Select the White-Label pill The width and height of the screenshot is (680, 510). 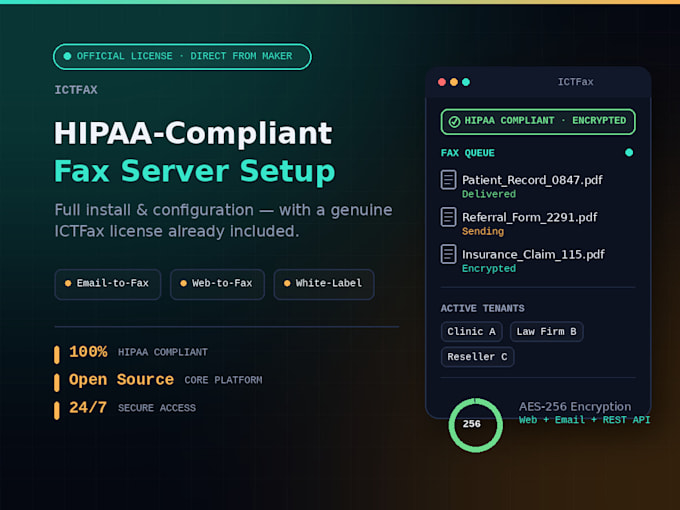[x=324, y=284]
